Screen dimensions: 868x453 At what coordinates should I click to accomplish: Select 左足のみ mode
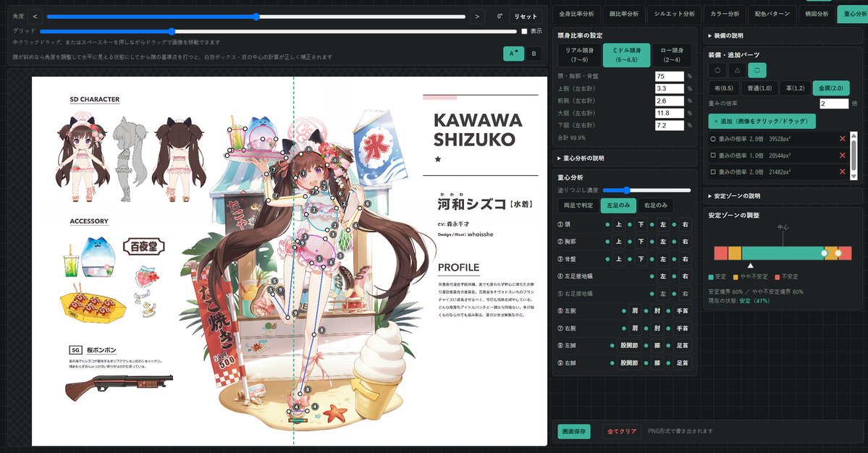[x=618, y=206]
